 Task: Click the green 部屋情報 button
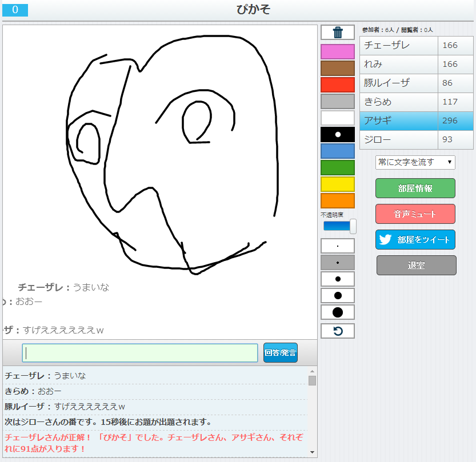point(415,188)
